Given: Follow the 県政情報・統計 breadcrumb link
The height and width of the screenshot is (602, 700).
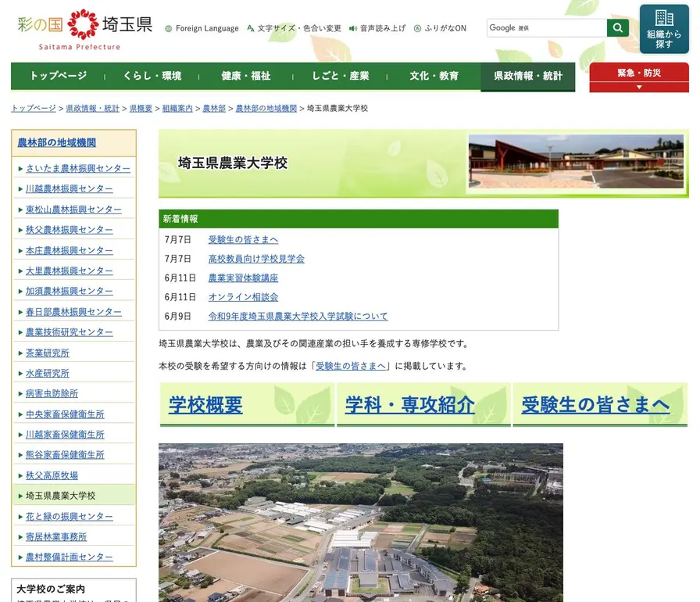Looking at the screenshot, I should click(93, 108).
